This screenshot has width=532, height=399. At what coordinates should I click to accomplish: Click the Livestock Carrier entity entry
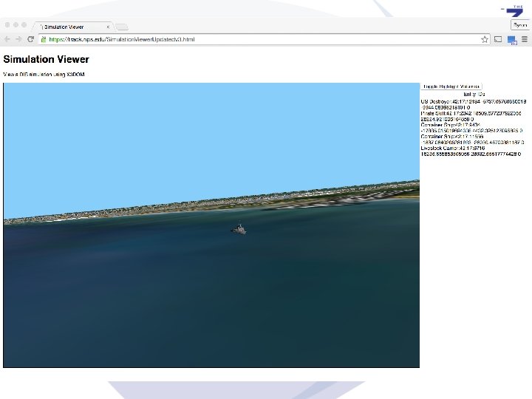(471, 151)
